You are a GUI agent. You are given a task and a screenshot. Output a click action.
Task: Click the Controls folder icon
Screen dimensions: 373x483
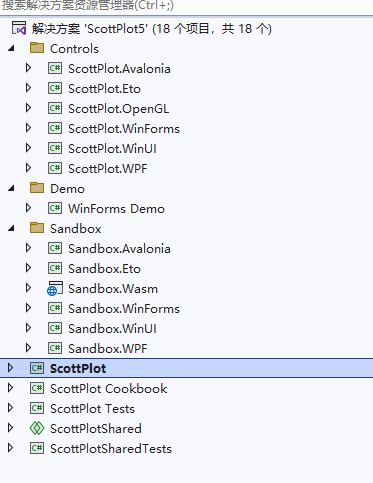(x=37, y=48)
